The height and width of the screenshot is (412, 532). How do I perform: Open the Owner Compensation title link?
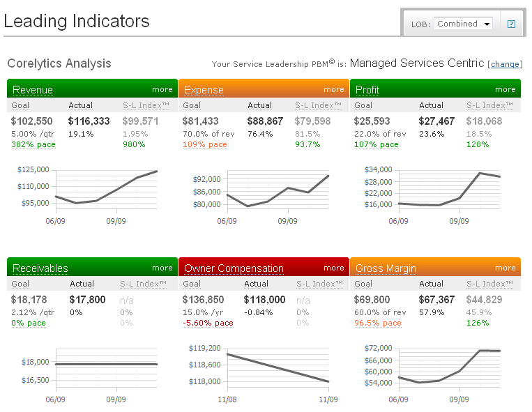pyautogui.click(x=234, y=268)
